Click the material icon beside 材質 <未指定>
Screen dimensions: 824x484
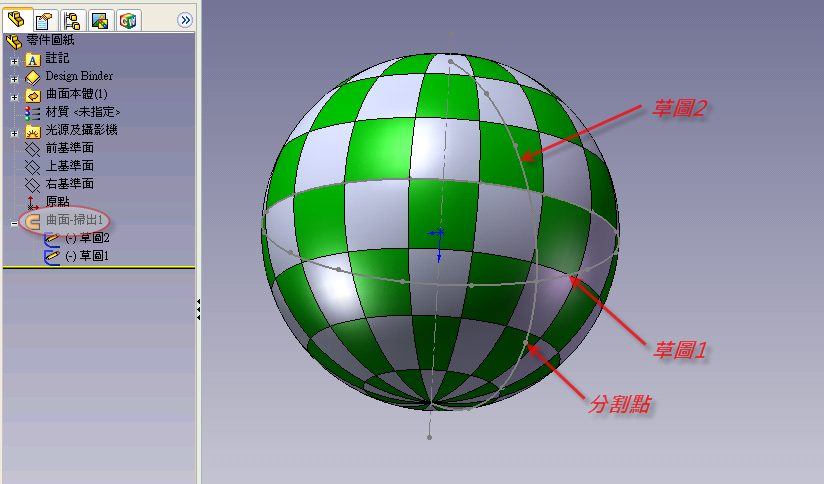tap(33, 113)
